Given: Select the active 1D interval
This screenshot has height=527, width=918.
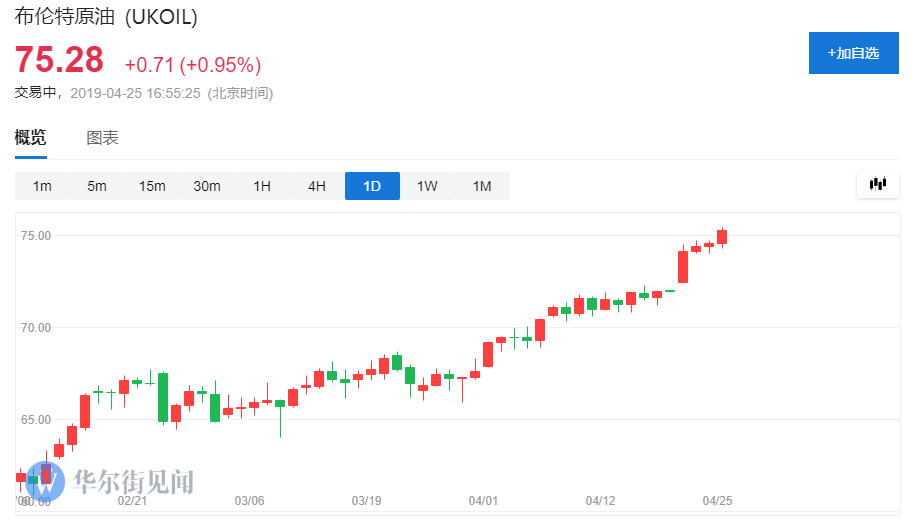Looking at the screenshot, I should [x=372, y=186].
